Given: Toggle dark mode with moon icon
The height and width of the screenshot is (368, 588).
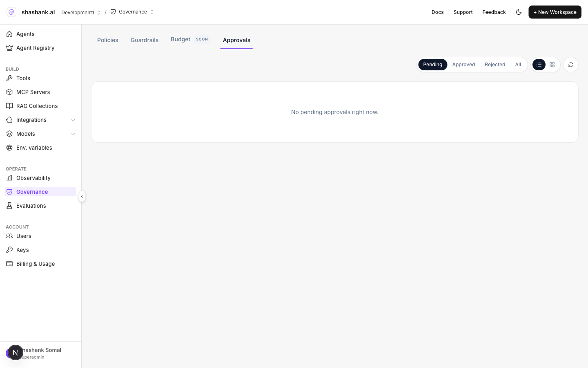Looking at the screenshot, I should [519, 12].
